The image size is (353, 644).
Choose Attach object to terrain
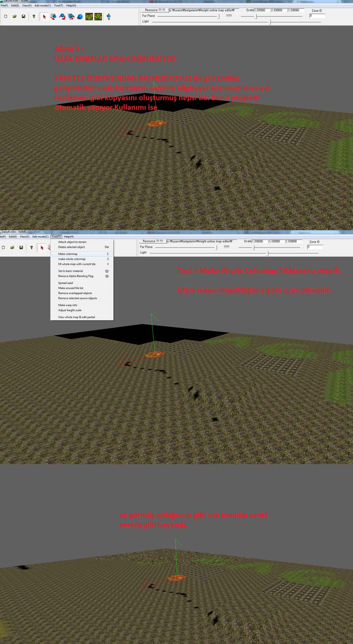[82, 242]
